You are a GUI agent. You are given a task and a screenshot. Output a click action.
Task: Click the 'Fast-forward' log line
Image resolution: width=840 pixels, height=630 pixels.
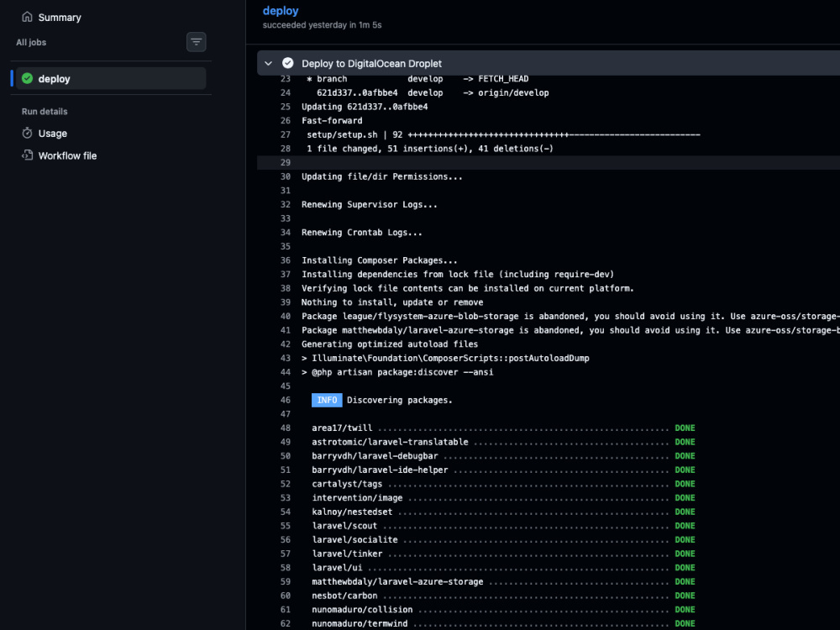(x=332, y=120)
